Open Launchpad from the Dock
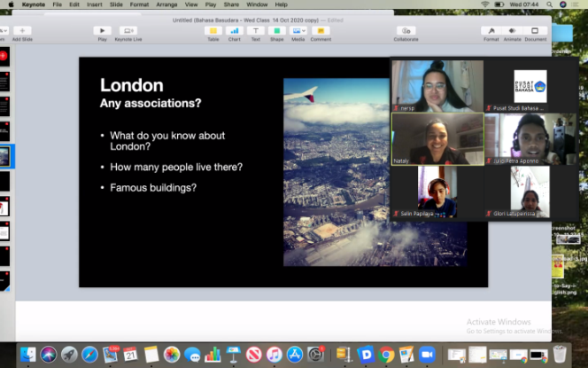 click(69, 355)
